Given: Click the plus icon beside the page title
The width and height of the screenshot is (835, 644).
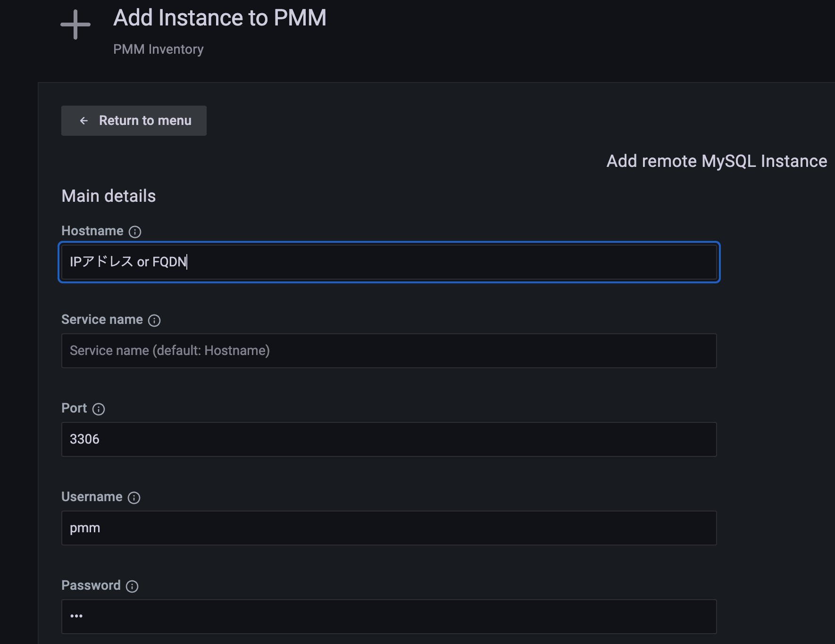Looking at the screenshot, I should 75,25.
